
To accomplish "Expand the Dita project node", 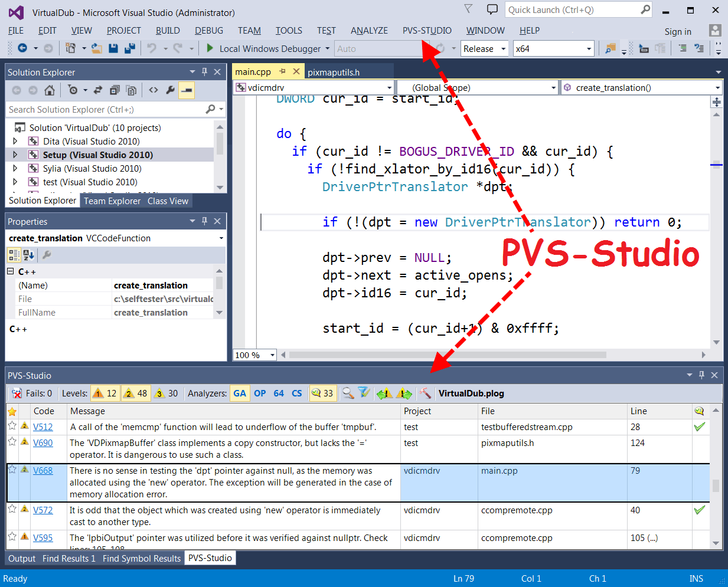I will pyautogui.click(x=15, y=142).
